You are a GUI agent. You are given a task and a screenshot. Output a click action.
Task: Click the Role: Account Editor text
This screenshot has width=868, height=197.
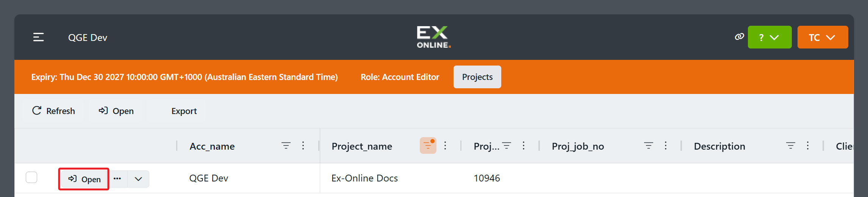(x=400, y=77)
